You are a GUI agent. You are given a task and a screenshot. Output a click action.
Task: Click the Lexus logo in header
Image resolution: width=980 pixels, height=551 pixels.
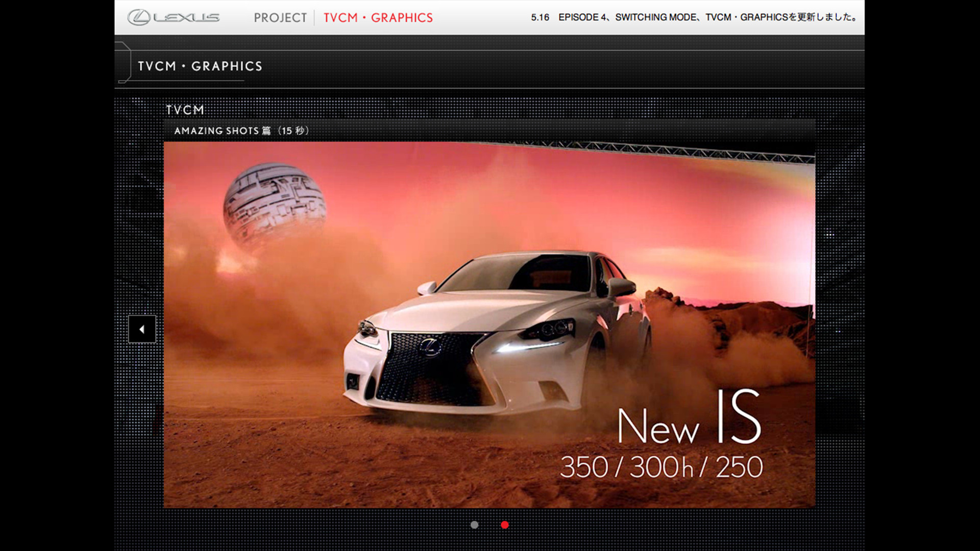(174, 17)
